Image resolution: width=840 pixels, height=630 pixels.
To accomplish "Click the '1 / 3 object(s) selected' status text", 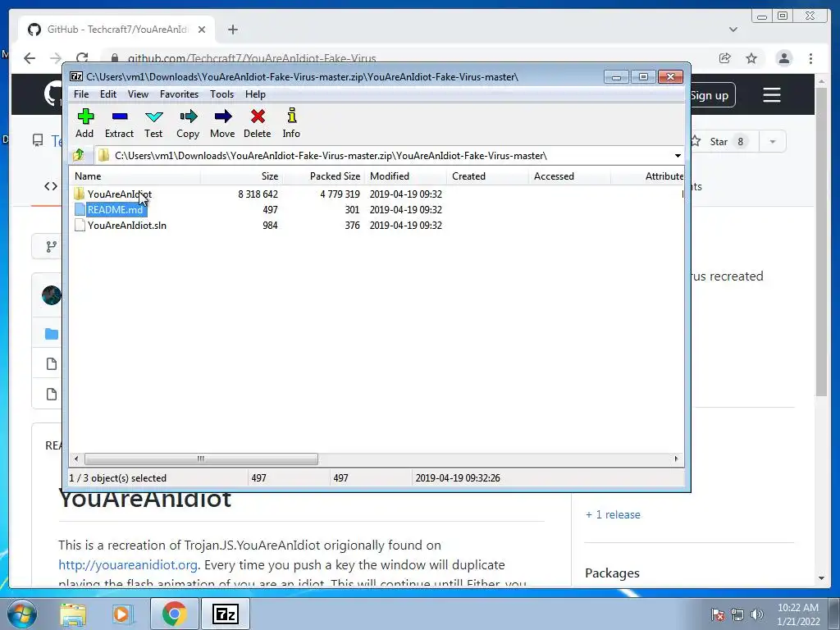I will [118, 478].
